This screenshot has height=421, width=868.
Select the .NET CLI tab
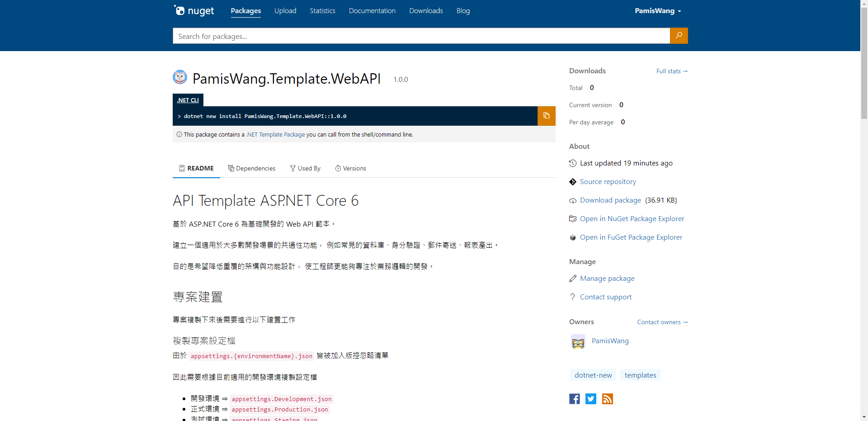[x=188, y=100]
